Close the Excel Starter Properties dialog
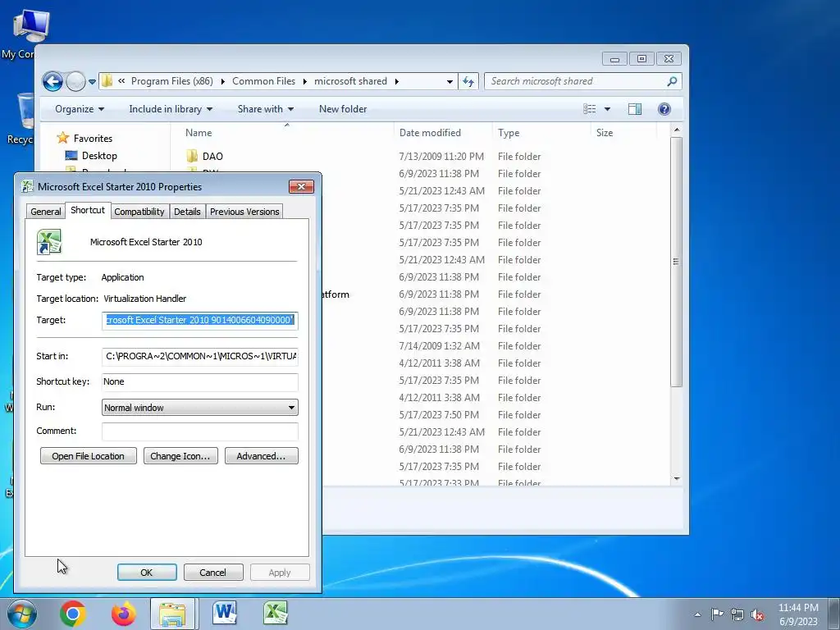 301,186
